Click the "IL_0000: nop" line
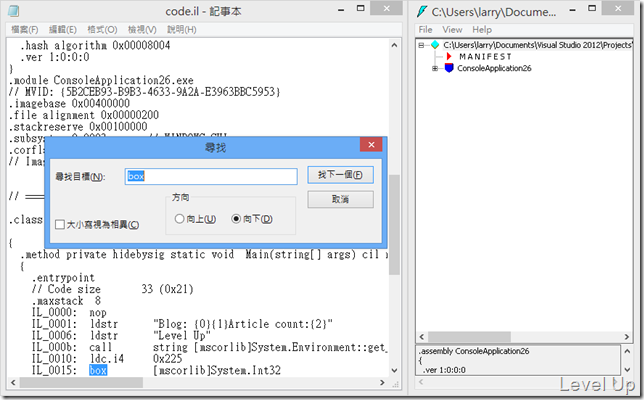This screenshot has height=400, width=644. (69, 313)
